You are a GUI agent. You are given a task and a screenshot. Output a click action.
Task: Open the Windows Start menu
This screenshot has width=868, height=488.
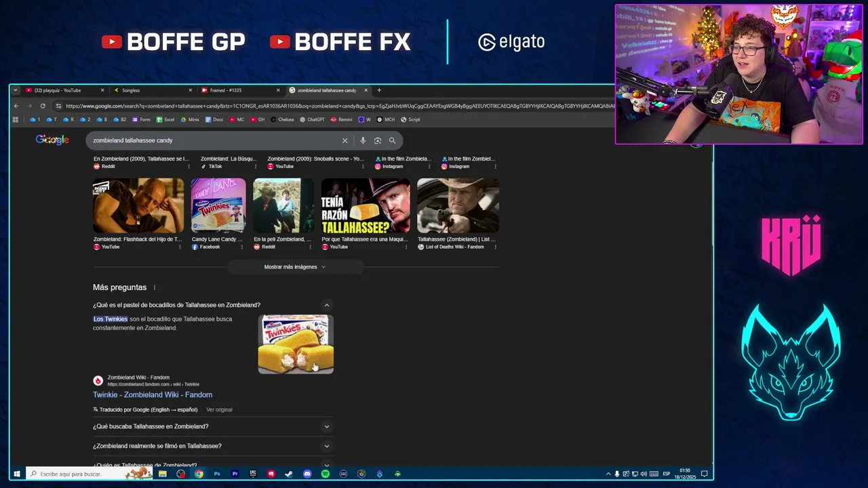[x=17, y=474]
